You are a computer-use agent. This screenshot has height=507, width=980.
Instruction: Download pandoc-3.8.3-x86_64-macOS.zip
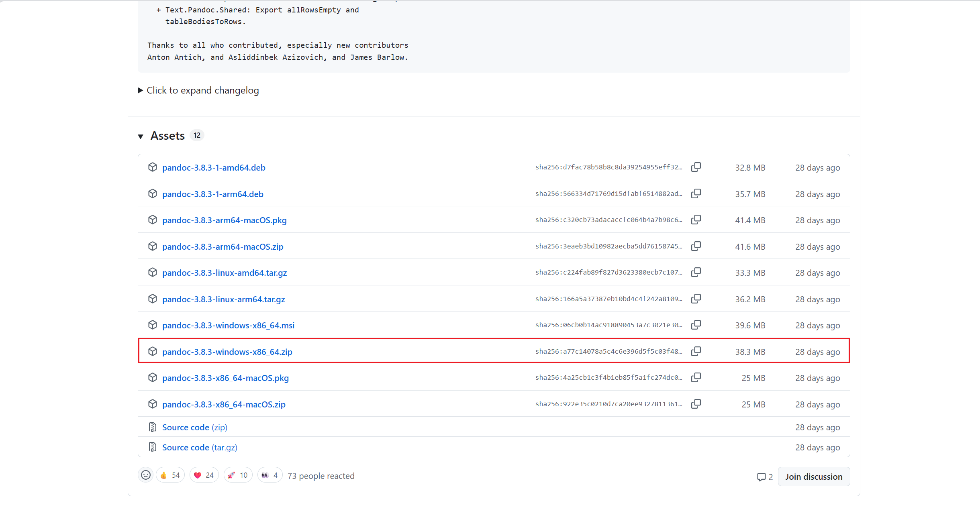point(224,405)
